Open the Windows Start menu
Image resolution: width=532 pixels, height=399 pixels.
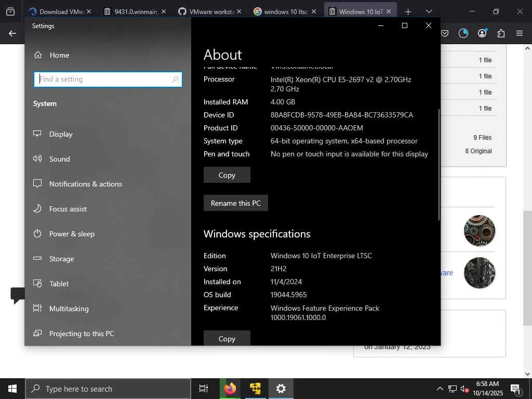(x=12, y=389)
